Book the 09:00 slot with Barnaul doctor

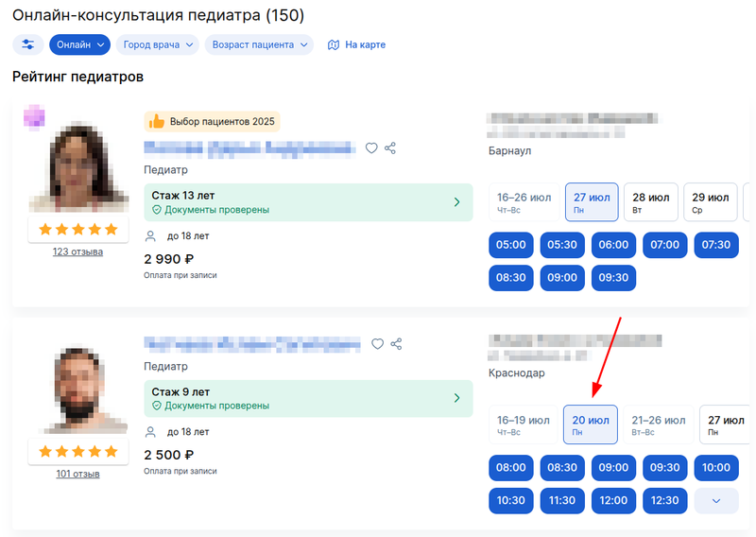click(562, 278)
